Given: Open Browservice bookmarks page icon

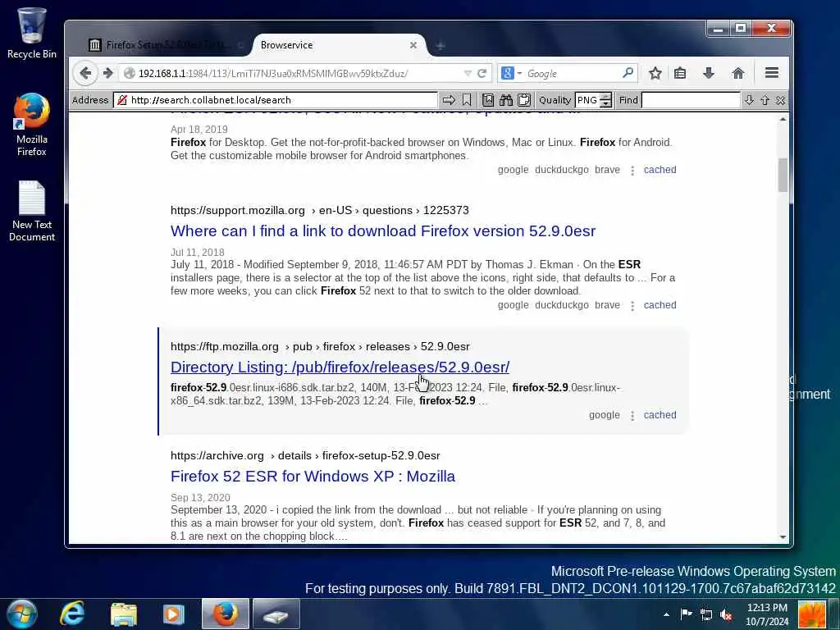Looking at the screenshot, I should pyautogui.click(x=487, y=100).
